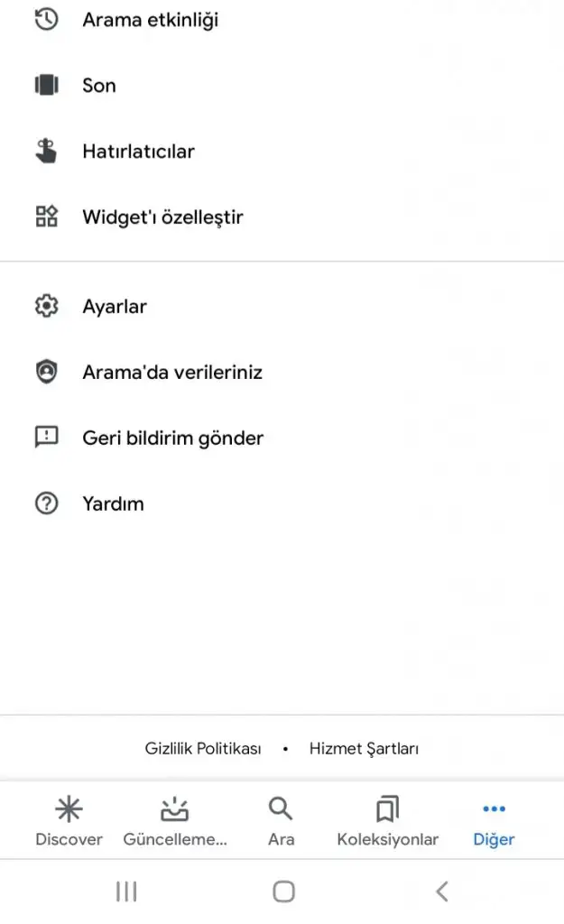Viewport: 564px width, 924px height.
Task: Open Hatırlatıcılar menu entry
Action: coord(138,152)
